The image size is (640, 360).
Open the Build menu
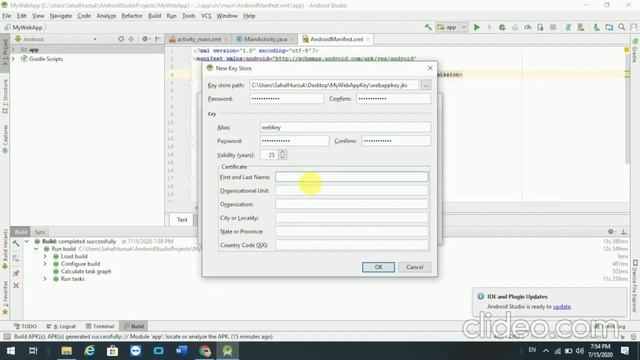pyautogui.click(x=154, y=16)
